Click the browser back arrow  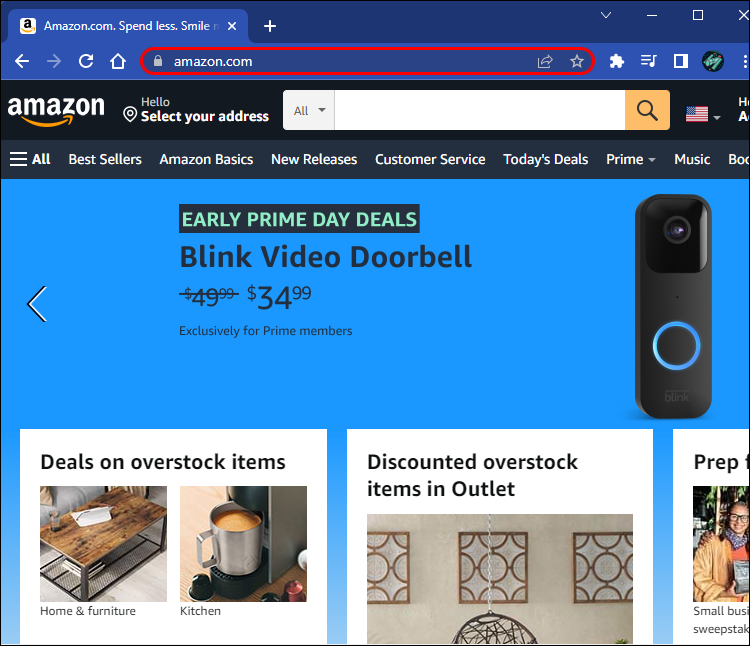tap(22, 61)
